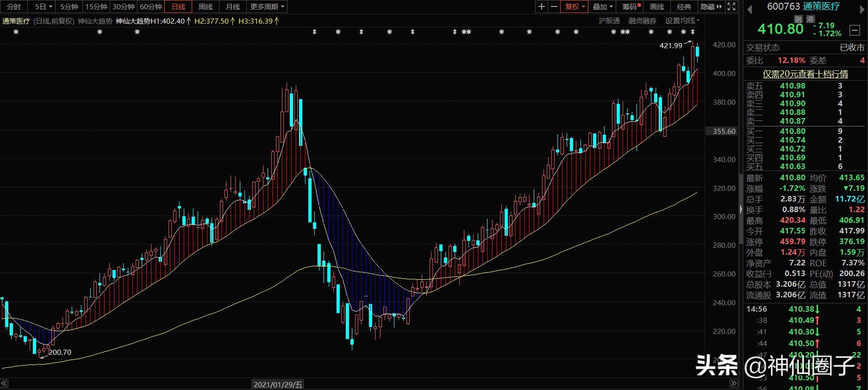868x390 pixels.
Task: Expand the 设置均线 dropdown
Action: [682, 21]
